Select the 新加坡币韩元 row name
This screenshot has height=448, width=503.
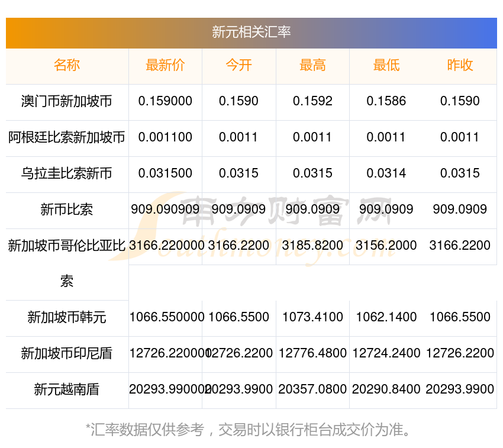point(67,317)
